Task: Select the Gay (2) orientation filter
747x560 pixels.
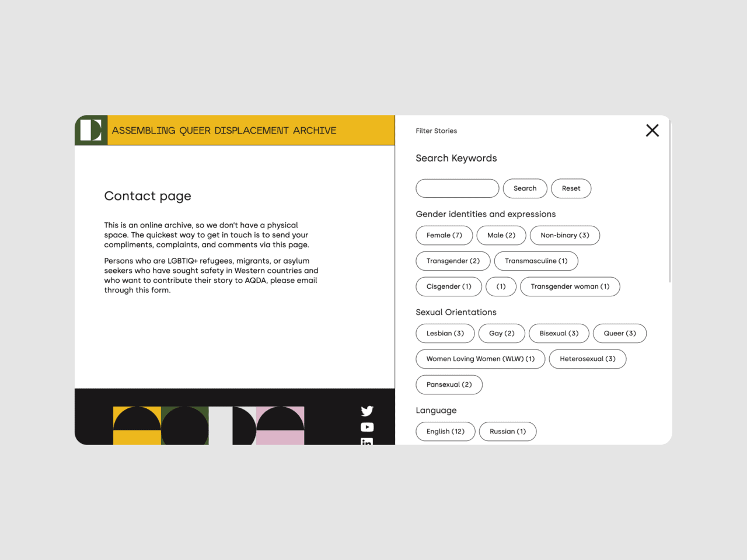Action: (502, 333)
